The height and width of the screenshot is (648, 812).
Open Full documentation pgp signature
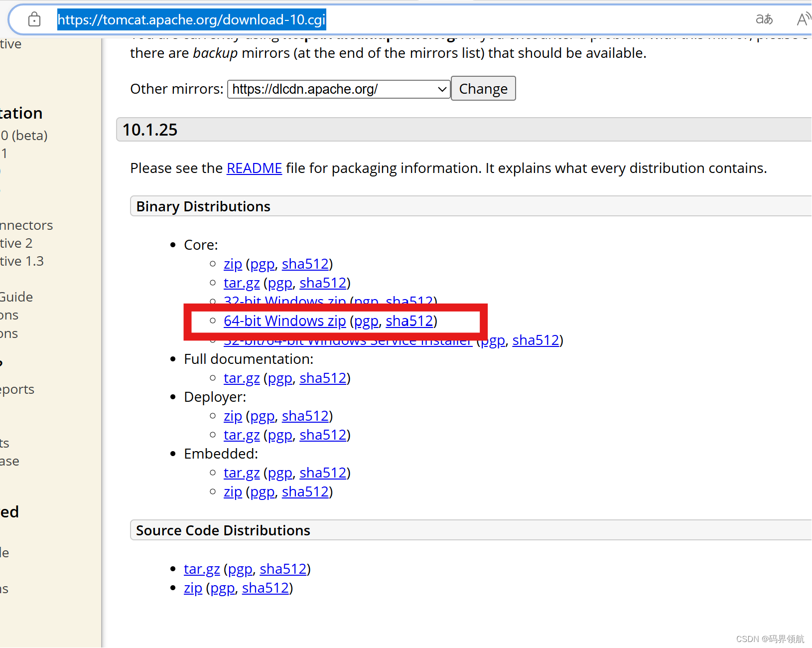point(280,378)
